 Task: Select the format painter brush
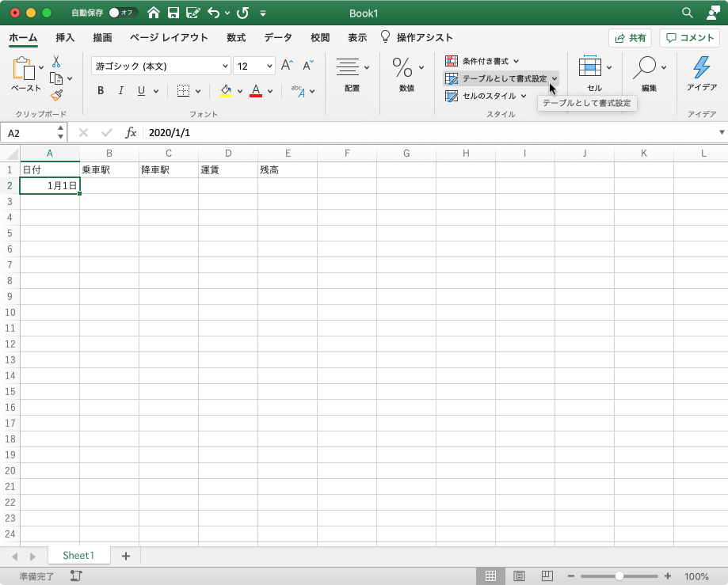point(56,95)
